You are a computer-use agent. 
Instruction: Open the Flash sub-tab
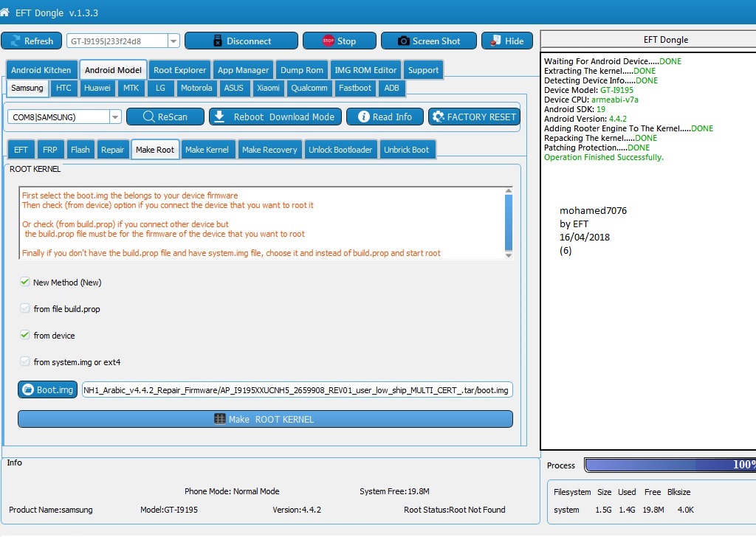(x=80, y=150)
